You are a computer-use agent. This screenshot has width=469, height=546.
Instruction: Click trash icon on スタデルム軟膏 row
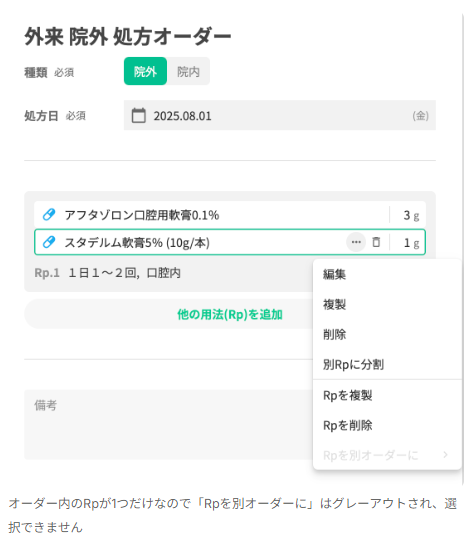click(x=376, y=242)
